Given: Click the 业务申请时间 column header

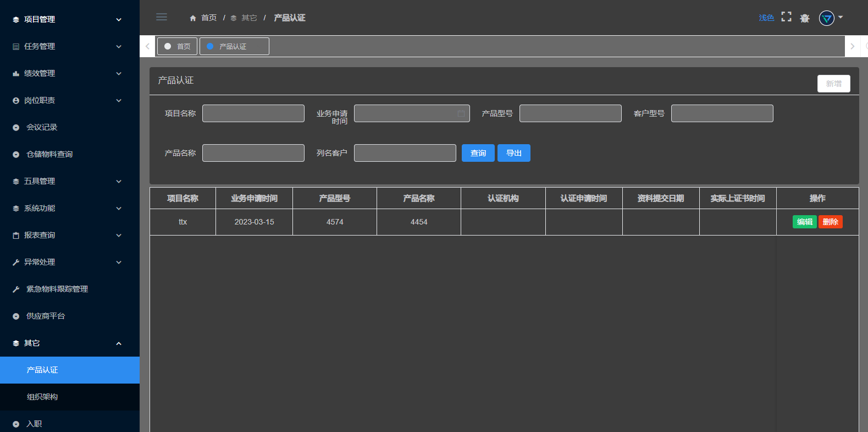Looking at the screenshot, I should pos(255,198).
